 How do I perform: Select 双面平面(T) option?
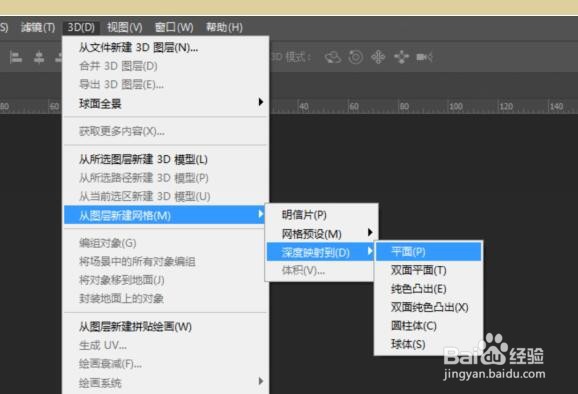click(429, 270)
